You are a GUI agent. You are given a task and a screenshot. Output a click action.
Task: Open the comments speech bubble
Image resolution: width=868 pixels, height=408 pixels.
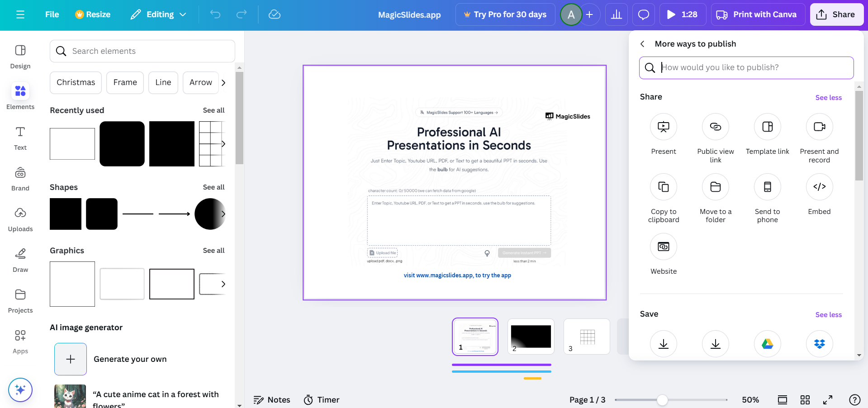(x=644, y=14)
